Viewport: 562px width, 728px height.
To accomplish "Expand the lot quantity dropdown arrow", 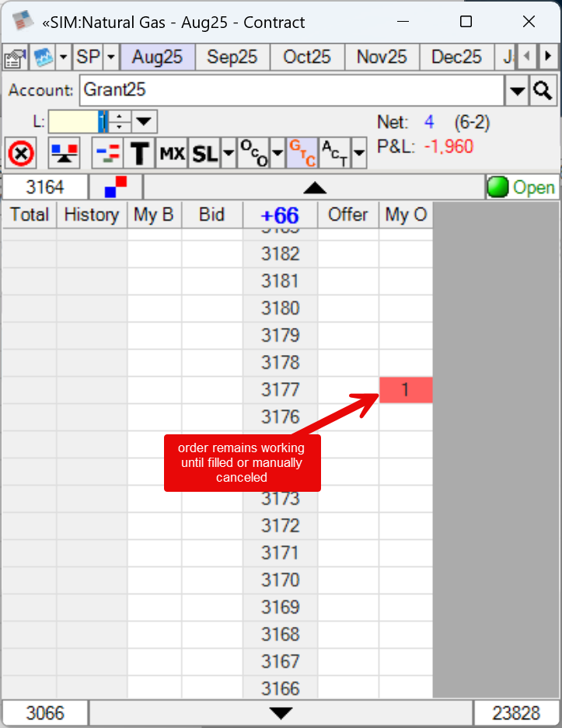I will click(x=145, y=122).
